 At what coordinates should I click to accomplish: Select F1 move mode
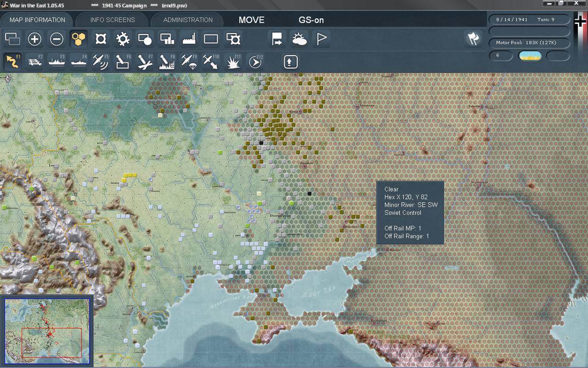pyautogui.click(x=12, y=62)
